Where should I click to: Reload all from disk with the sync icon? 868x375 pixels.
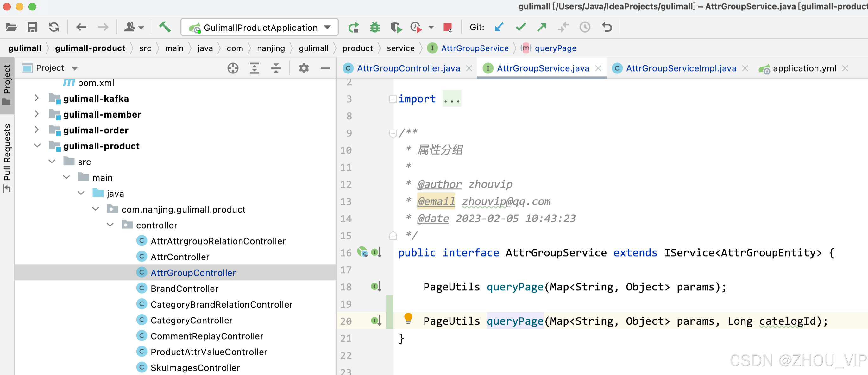coord(54,27)
